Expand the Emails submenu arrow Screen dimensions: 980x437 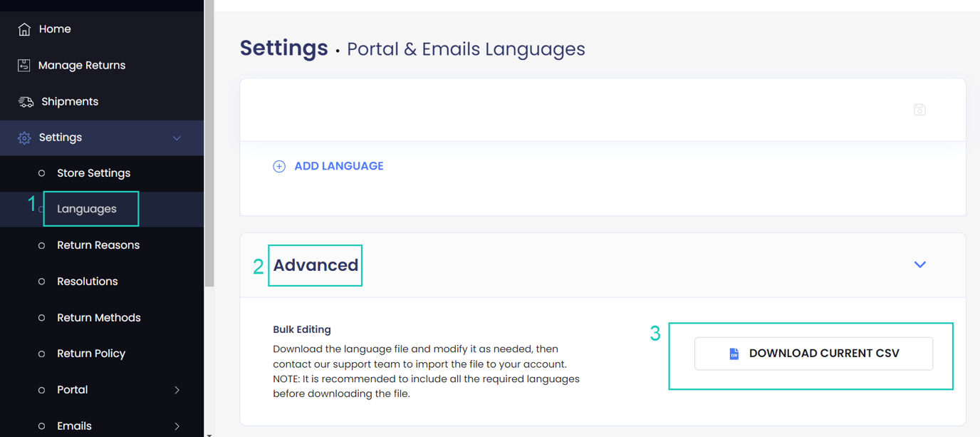tap(177, 426)
